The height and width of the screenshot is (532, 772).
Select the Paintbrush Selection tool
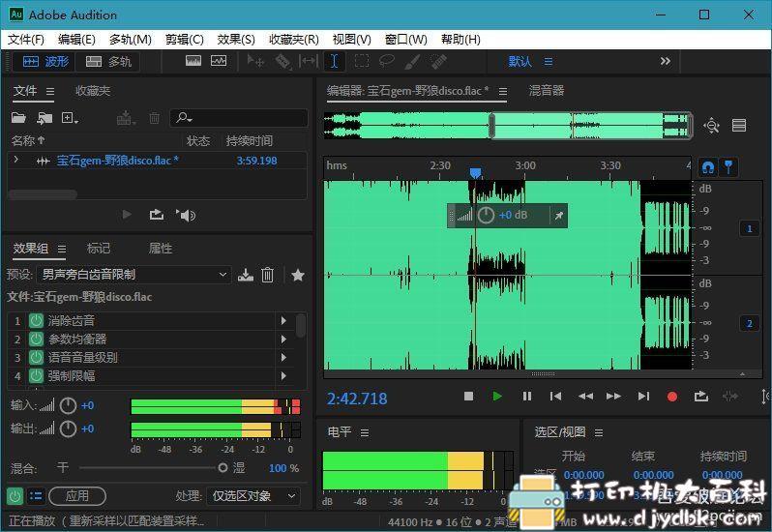coord(412,61)
